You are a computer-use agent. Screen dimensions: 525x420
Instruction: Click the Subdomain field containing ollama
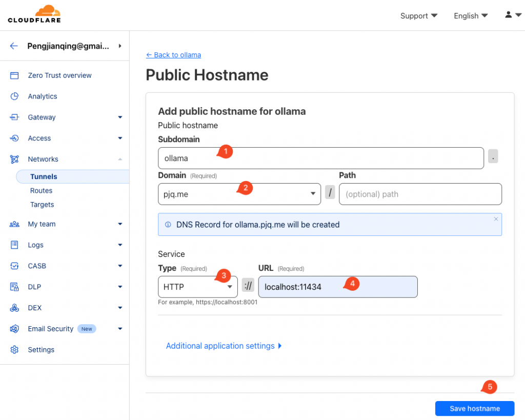tap(320, 158)
